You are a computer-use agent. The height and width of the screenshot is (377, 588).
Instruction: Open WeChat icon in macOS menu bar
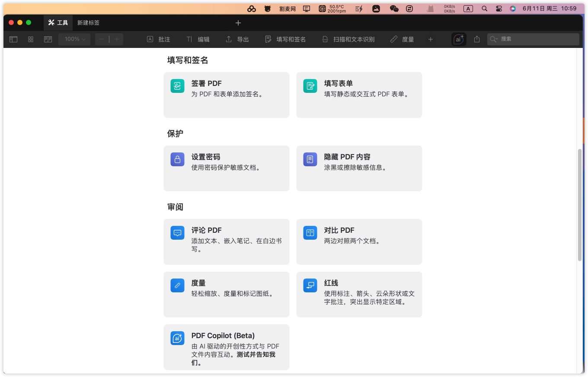[394, 8]
